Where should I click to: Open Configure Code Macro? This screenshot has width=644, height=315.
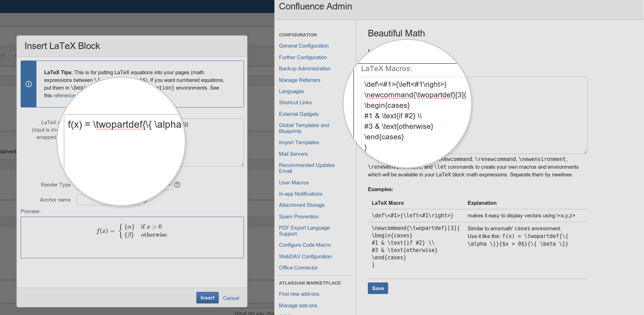pyautogui.click(x=305, y=245)
